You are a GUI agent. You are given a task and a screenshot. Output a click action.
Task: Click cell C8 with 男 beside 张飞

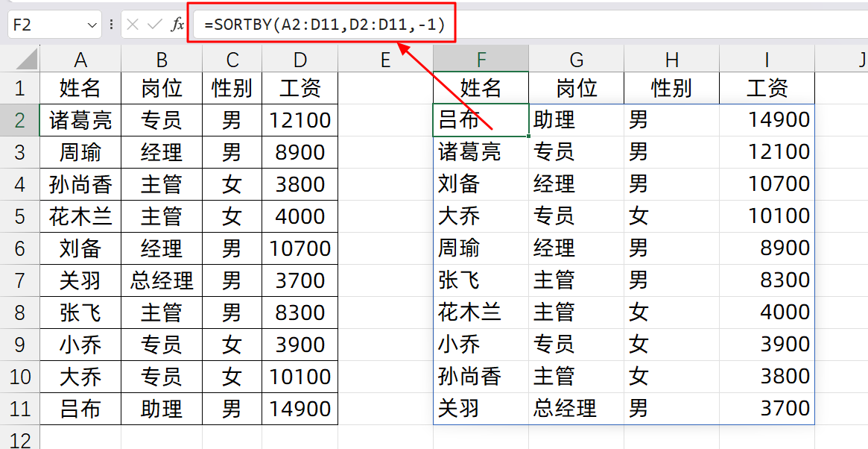point(232,313)
